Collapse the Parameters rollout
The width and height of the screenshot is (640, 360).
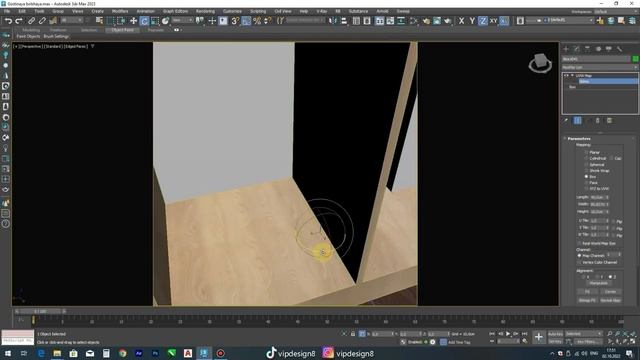579,139
